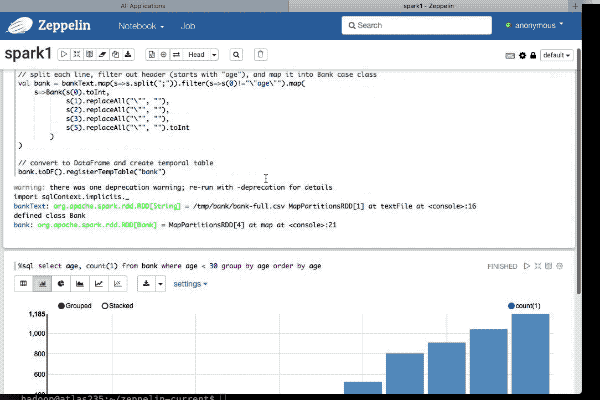The image size is (600, 400).
Task: Click the bank.toDF().registerTempTable code line
Action: 92,171
